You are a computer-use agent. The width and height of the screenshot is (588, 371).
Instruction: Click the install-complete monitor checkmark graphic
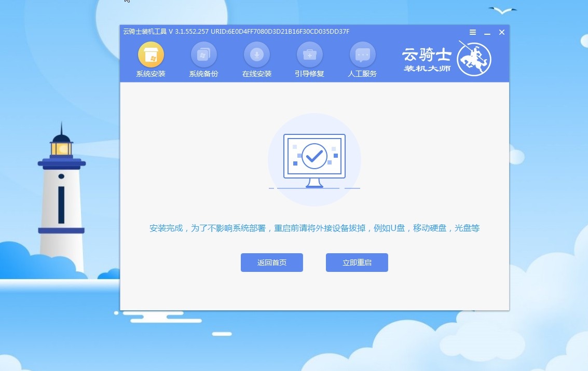(x=314, y=160)
